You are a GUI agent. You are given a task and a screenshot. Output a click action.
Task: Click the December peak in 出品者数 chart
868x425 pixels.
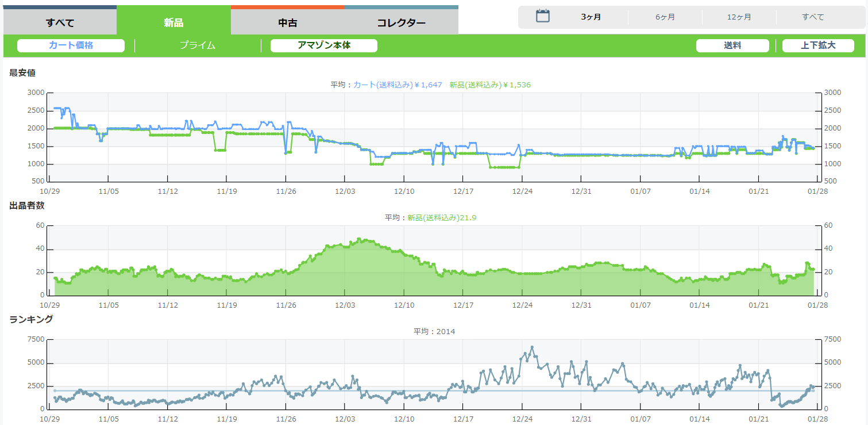pos(359,239)
